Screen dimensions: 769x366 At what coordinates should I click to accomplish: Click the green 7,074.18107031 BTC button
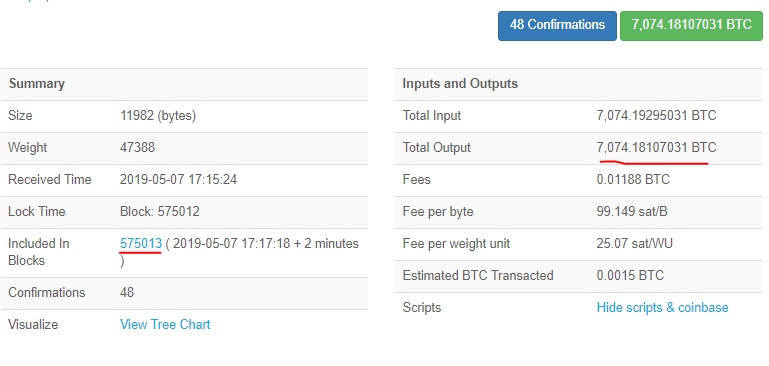(x=692, y=26)
